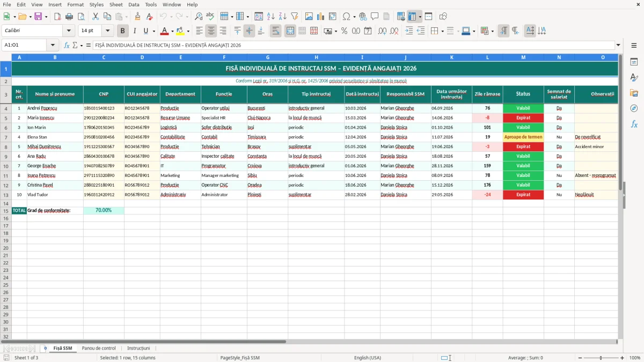This screenshot has height=362, width=644.
Task: Click the Copy icon
Action: click(107, 17)
